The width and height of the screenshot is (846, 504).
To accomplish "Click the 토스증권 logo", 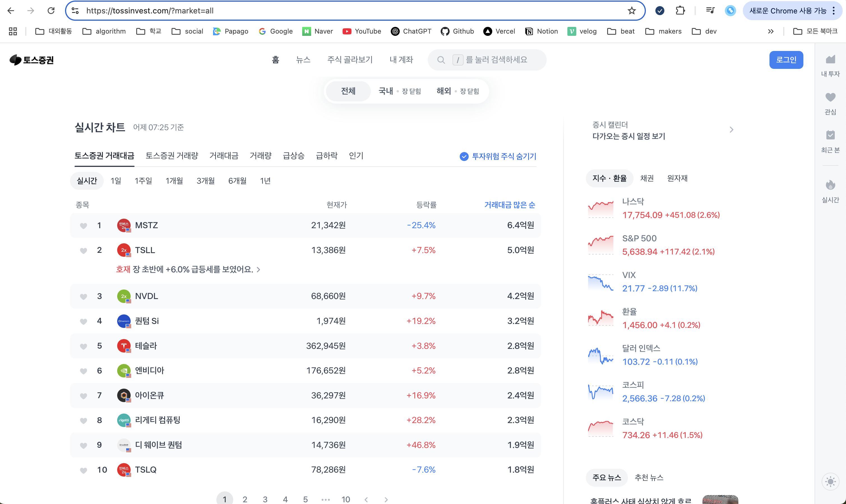I will coord(32,60).
